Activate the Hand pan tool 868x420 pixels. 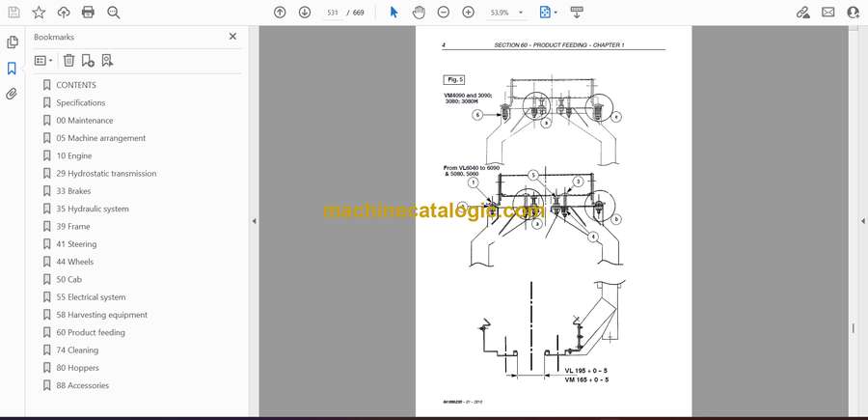419,13
